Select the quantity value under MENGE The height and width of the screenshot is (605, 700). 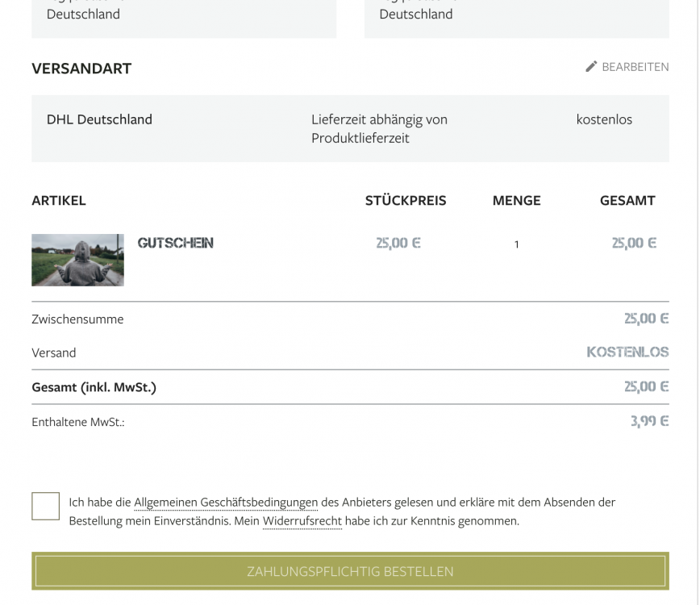[x=516, y=244]
